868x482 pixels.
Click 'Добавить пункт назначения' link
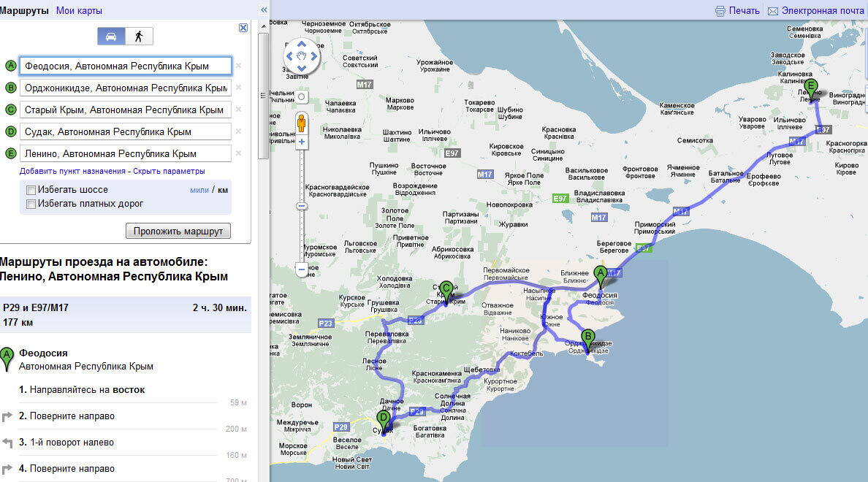(72, 171)
